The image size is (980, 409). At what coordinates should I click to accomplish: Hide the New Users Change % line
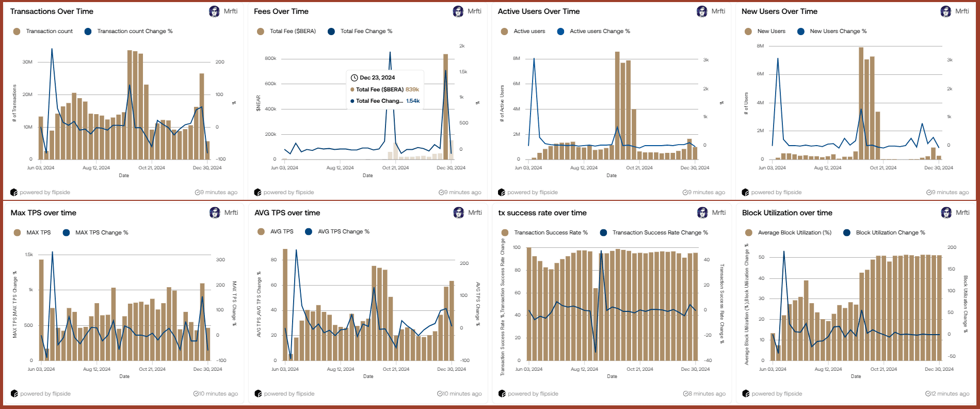(x=832, y=32)
